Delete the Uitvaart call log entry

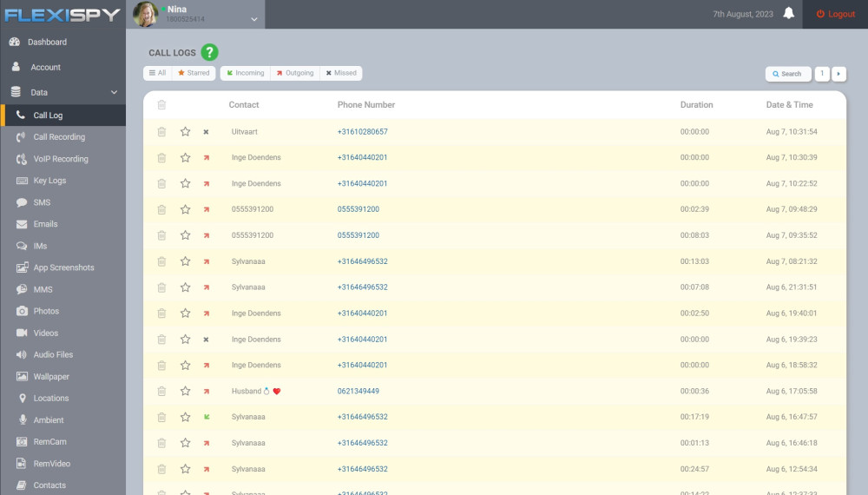click(161, 132)
